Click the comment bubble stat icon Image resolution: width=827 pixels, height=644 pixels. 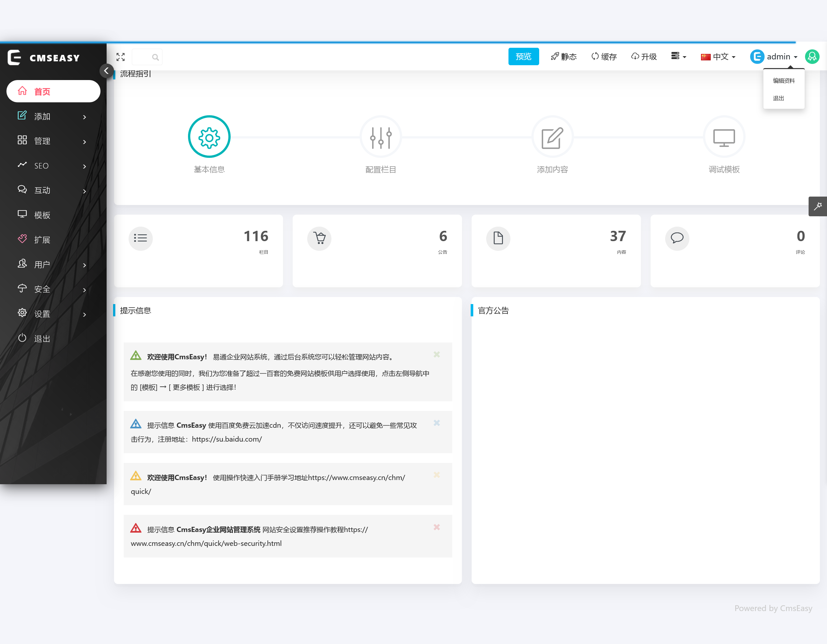[x=677, y=238]
